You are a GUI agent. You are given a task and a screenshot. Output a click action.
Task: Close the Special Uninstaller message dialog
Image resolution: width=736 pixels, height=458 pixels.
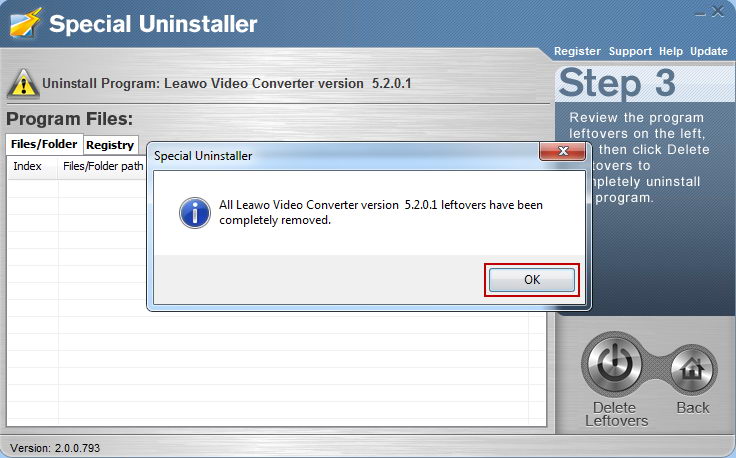[x=563, y=151]
